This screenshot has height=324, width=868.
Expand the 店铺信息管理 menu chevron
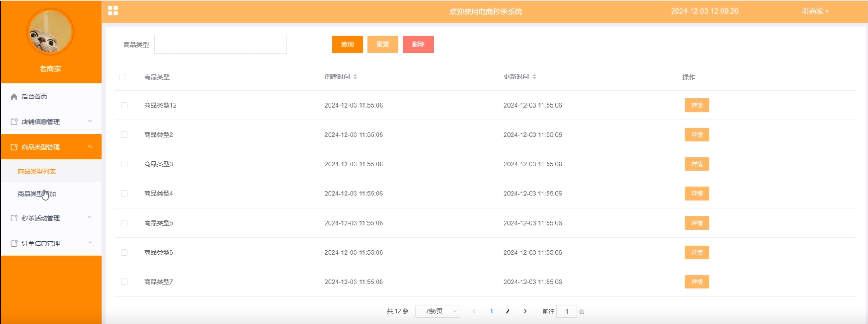(90, 121)
